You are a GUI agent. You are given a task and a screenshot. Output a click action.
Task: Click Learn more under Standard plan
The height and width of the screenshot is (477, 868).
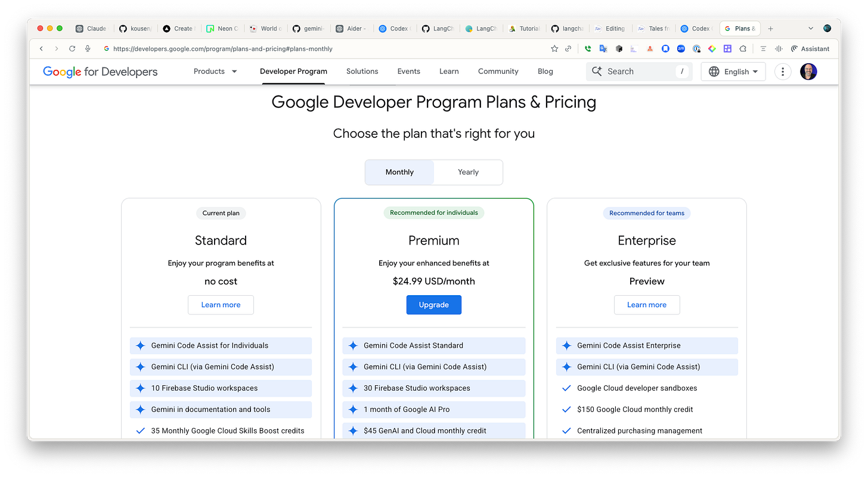coord(221,305)
